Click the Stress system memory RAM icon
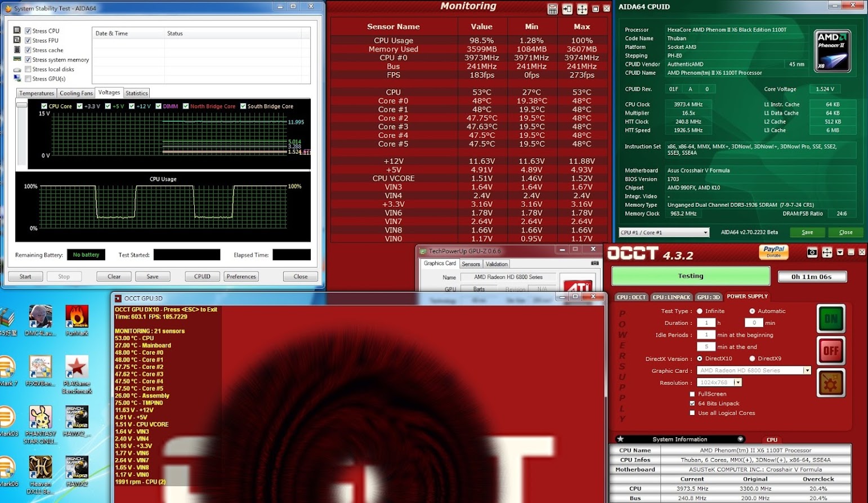The width and height of the screenshot is (868, 503). pos(17,59)
